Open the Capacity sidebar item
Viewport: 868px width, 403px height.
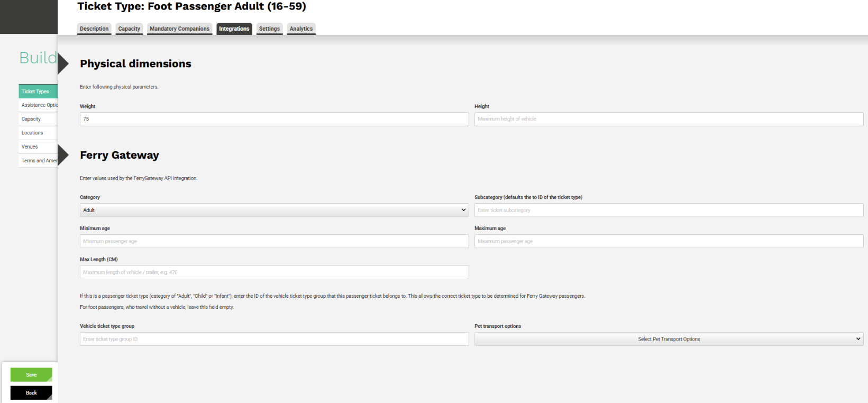tap(38, 119)
